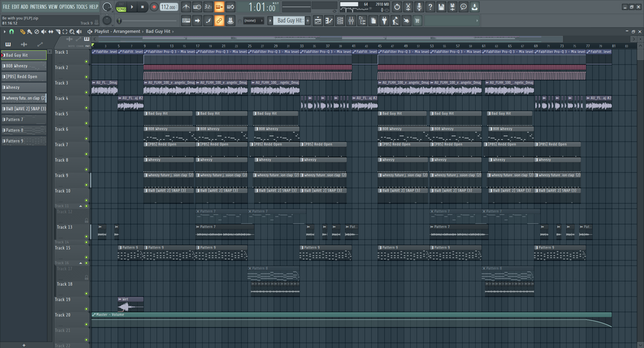This screenshot has height=348, width=644.
Task: Open the ADD menu
Action: 24,6
